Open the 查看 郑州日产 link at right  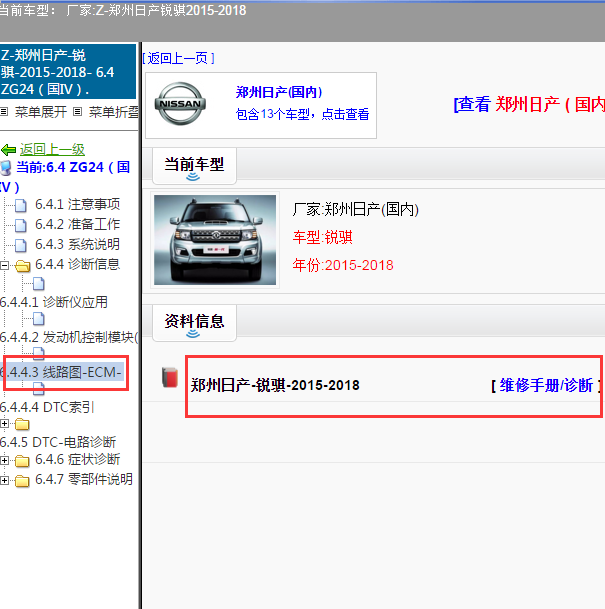tap(529, 104)
